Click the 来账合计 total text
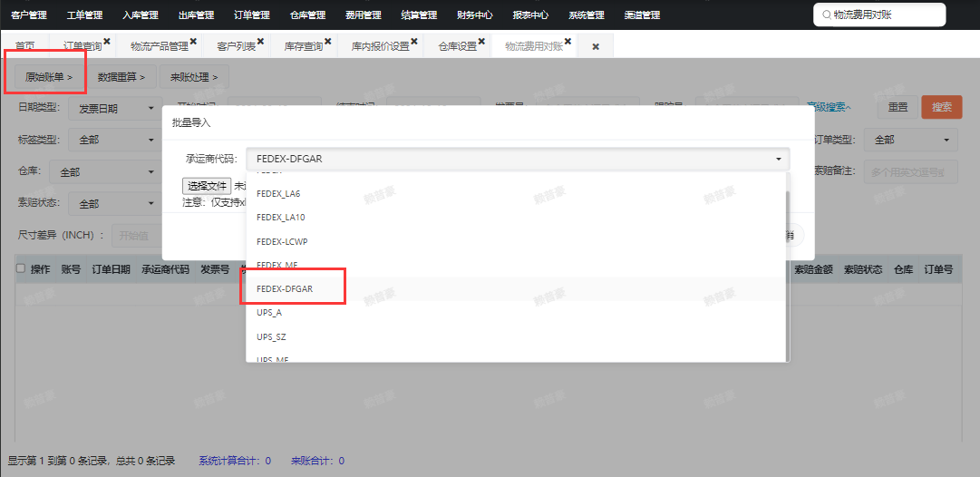 click(317, 461)
